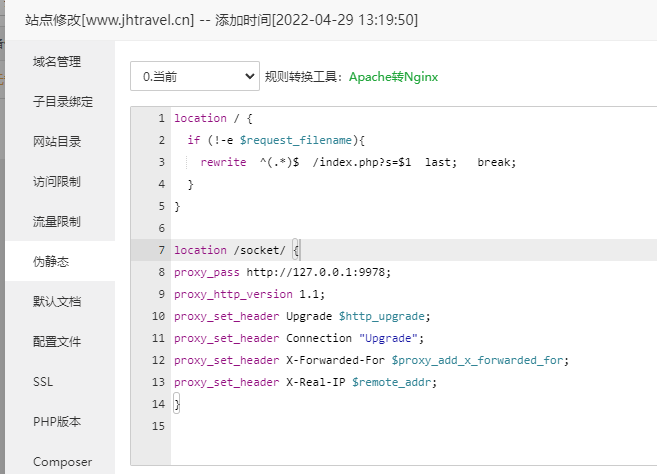Click the proxy_http_version 1.1 line
Image resolution: width=657 pixels, height=474 pixels.
[249, 294]
